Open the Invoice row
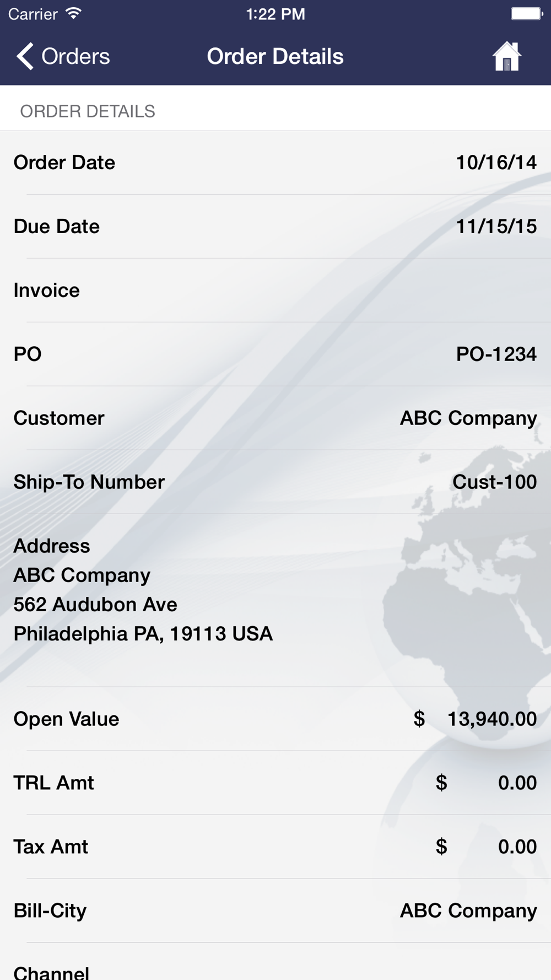Image resolution: width=551 pixels, height=980 pixels. (x=275, y=290)
